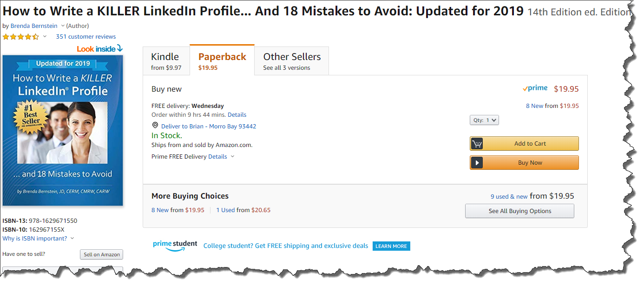
Task: Select the Other Sellers tab
Action: [292, 61]
